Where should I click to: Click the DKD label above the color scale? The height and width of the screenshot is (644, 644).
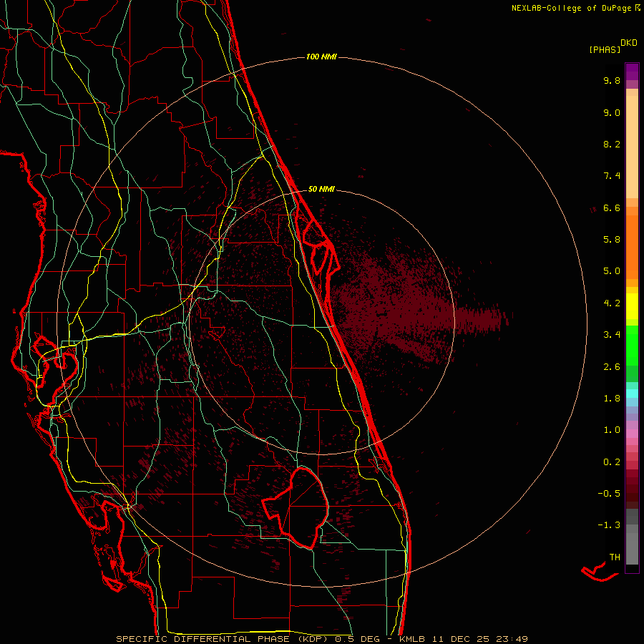[629, 42]
